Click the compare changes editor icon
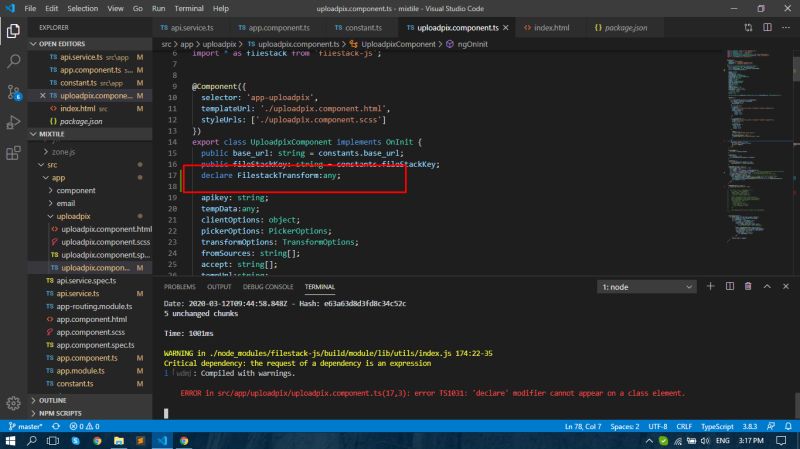Viewport: 800px width, 449px height. coord(748,28)
